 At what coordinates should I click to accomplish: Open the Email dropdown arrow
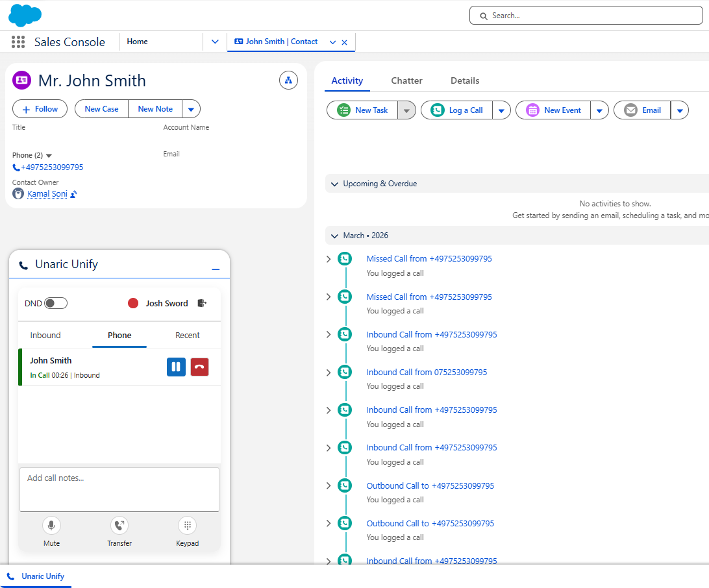680,110
